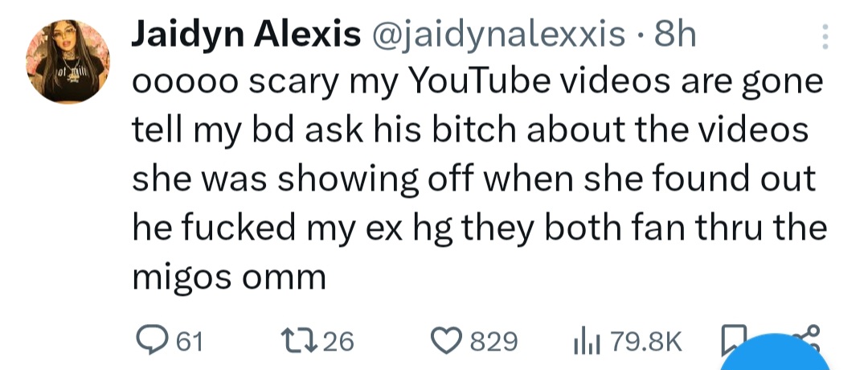Screen dimensions: 868x370
Task: Click the 829 likes count
Action: point(493,341)
